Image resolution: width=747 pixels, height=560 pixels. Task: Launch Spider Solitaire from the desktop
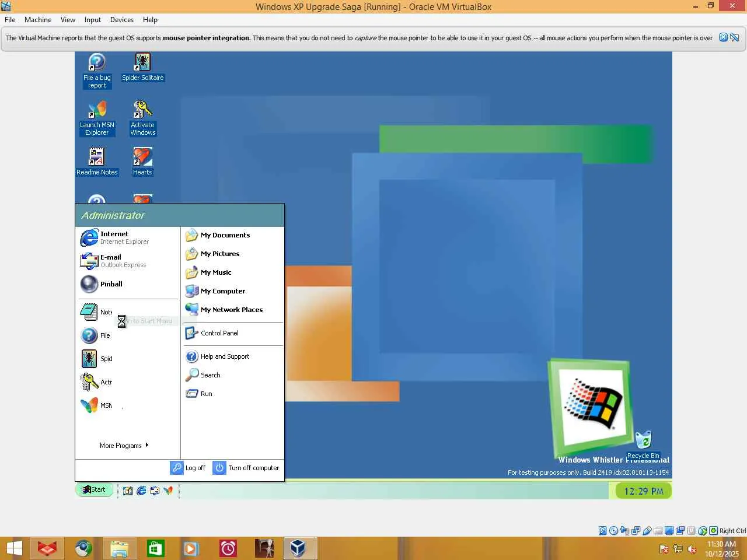click(x=142, y=67)
